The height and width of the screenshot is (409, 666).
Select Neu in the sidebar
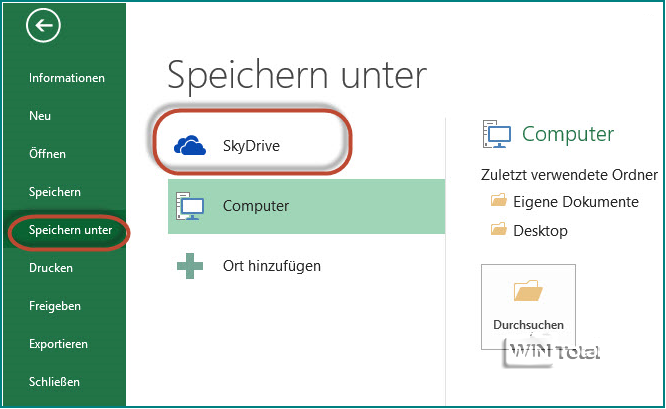pyautogui.click(x=41, y=116)
